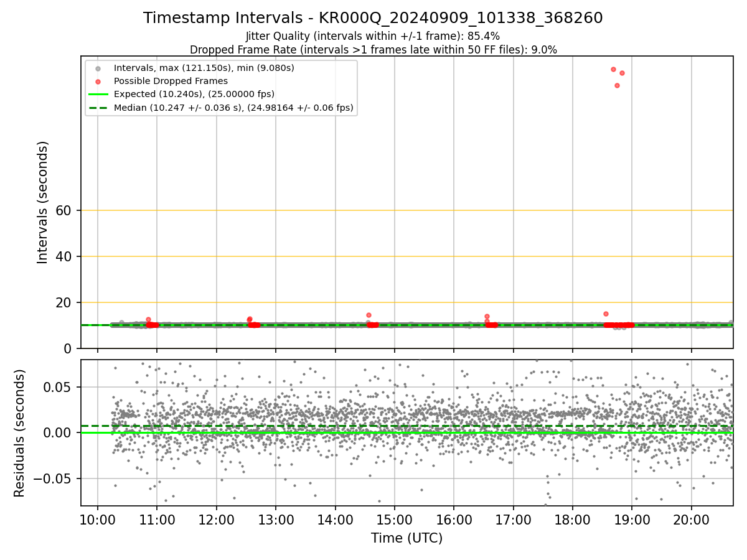Click the '10:00' time tick label
Image resolution: width=747 pixels, height=560 pixels.
(98, 519)
